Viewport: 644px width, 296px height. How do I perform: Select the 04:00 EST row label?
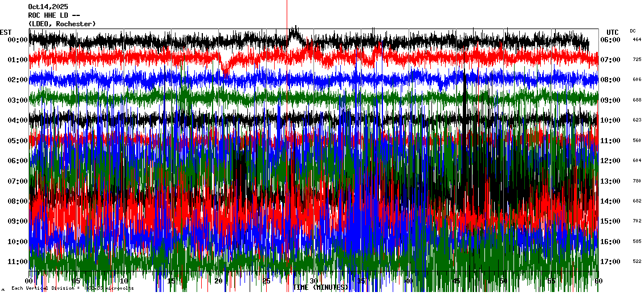(x=18, y=120)
